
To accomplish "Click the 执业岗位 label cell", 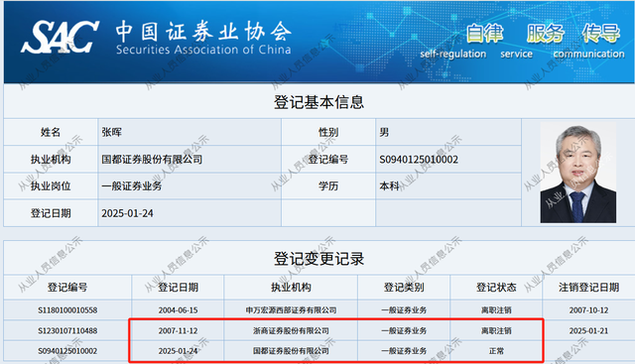I will (x=51, y=185).
